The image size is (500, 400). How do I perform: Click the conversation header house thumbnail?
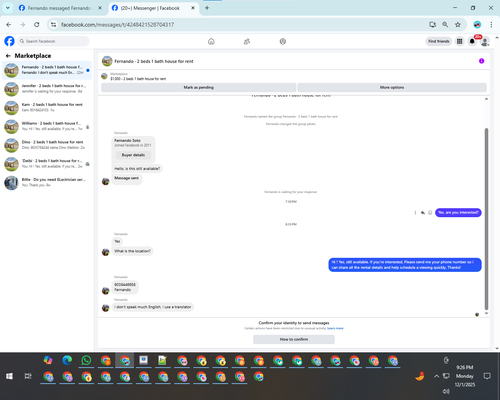click(x=107, y=61)
